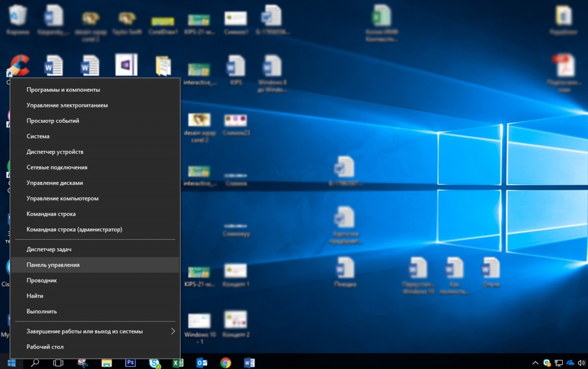The height and width of the screenshot is (369, 588).
Task: Launch Excel from the taskbar
Action: (x=178, y=363)
